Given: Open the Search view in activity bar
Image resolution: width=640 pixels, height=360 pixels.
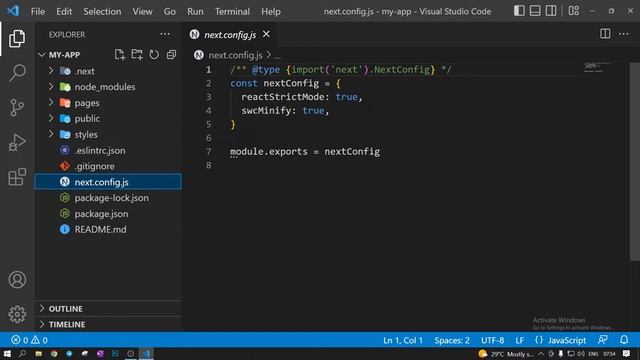Looking at the screenshot, I should (17, 73).
